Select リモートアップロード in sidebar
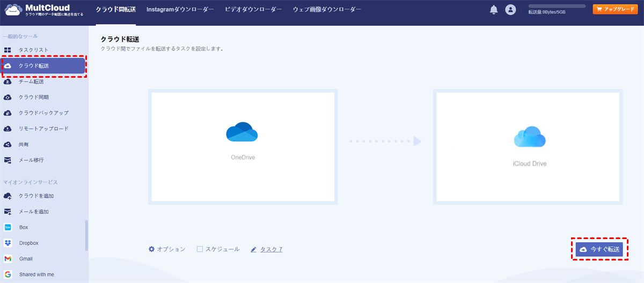The image size is (644, 283). click(44, 129)
